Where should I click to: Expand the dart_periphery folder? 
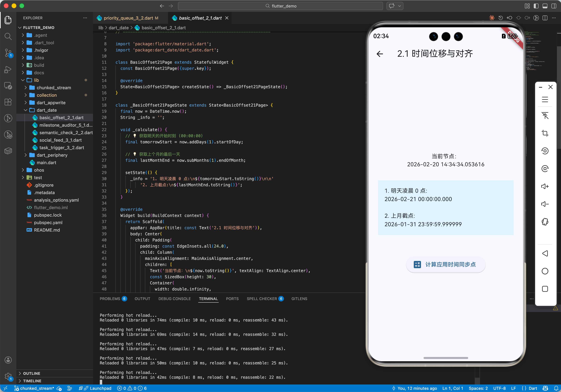tap(52, 155)
